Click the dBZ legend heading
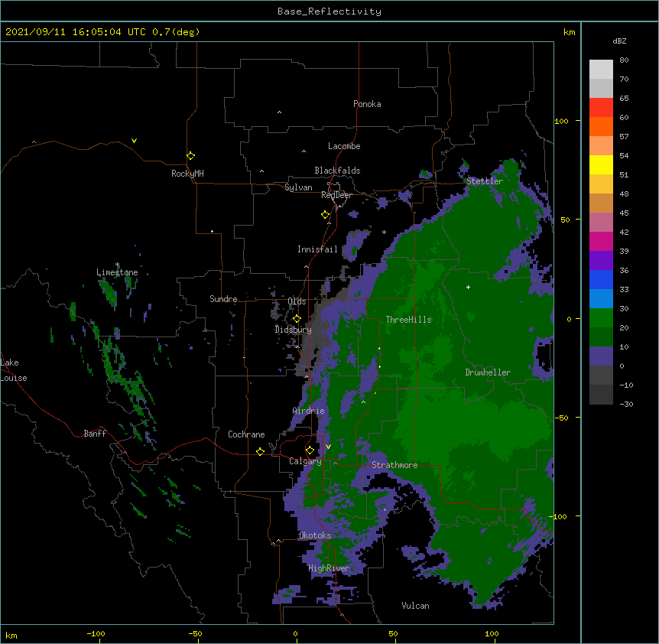 [x=619, y=41]
